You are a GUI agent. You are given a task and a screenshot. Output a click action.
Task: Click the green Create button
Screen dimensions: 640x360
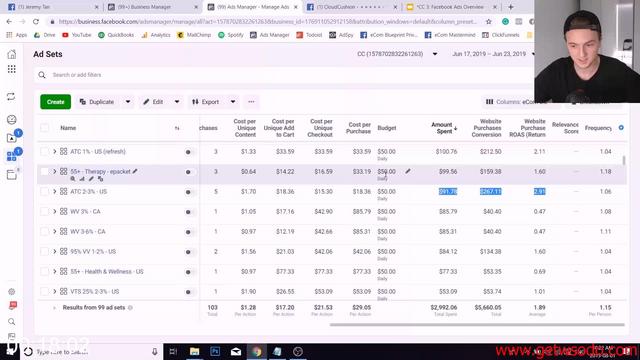(x=56, y=102)
